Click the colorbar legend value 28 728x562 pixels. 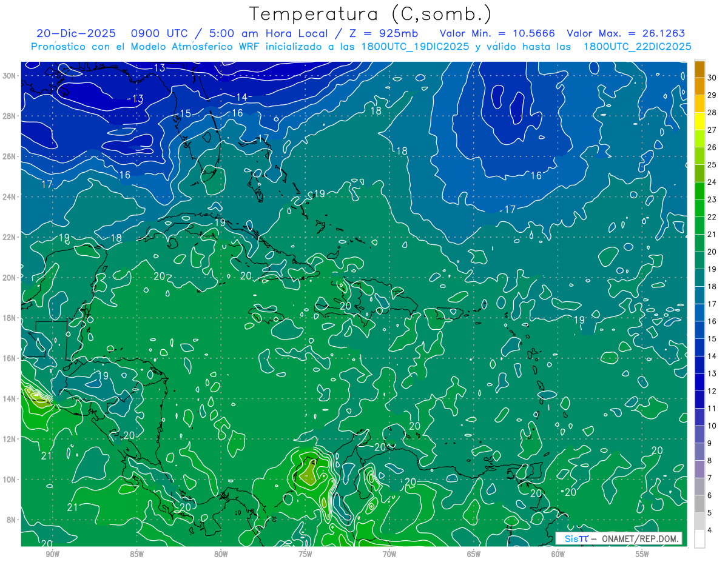(712, 113)
